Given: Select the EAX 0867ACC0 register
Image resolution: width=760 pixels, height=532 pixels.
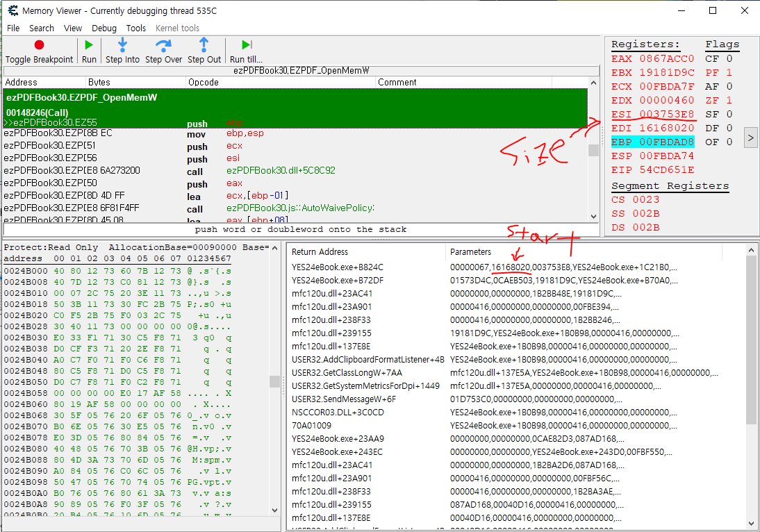Looking at the screenshot, I should pos(652,58).
